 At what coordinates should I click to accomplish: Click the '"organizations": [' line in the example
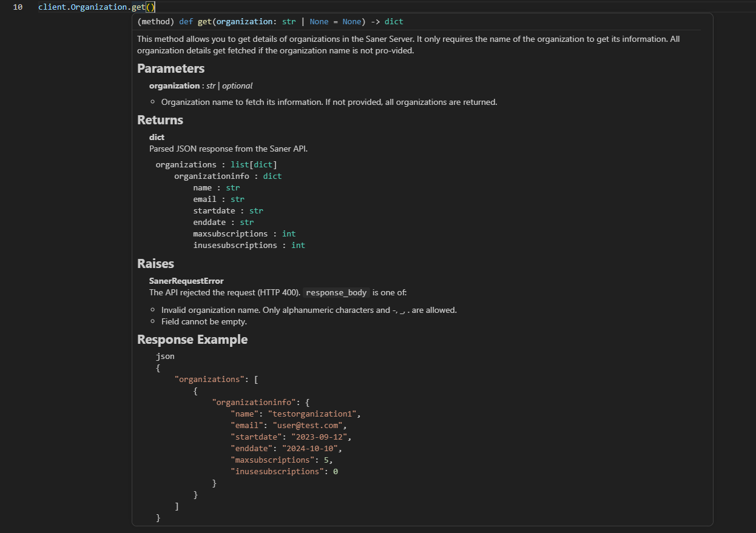(x=217, y=379)
